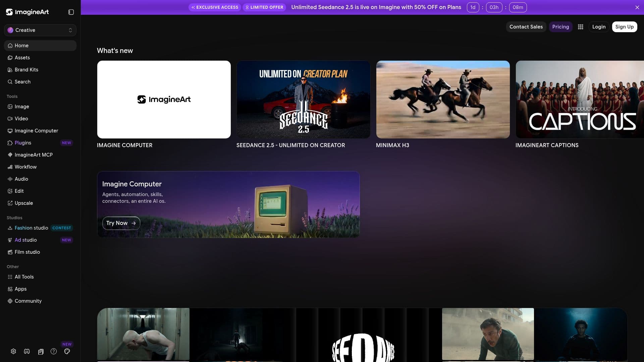The image size is (644, 362).
Task: Click the ImagineArt logo in the sidebar
Action: click(27, 12)
